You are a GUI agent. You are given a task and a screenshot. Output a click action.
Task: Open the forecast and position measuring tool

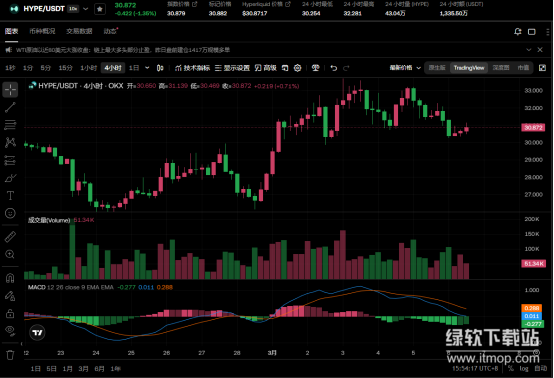[10, 160]
